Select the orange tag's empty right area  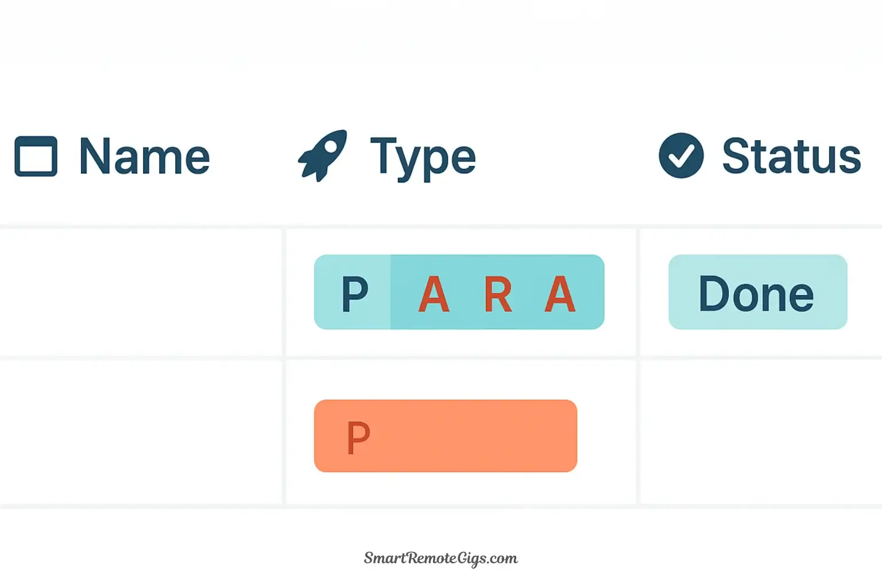[x=488, y=436]
